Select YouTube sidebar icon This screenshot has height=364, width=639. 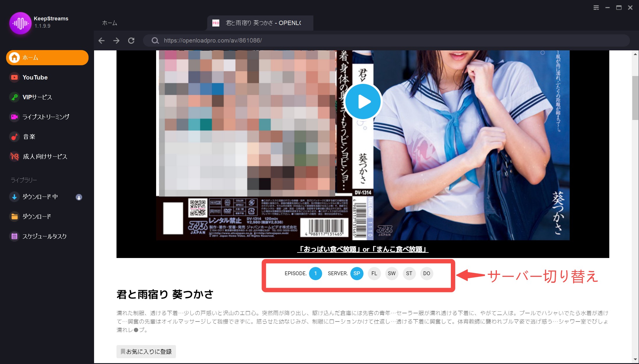tap(14, 77)
